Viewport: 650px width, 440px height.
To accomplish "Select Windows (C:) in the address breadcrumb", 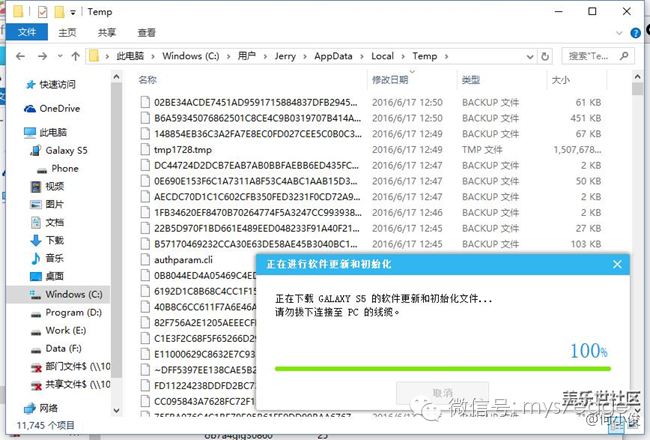I will [191, 56].
